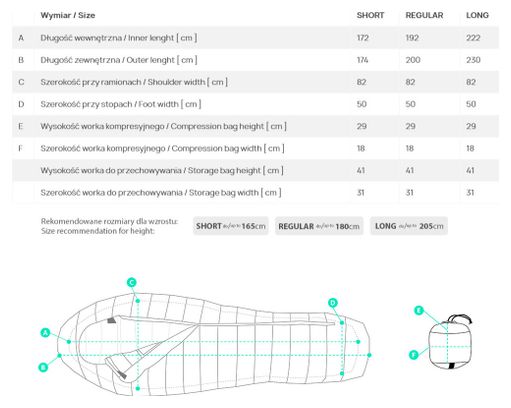Click the teal B marker on diagram
Viewport: 511px width, 408px height.
[43, 368]
